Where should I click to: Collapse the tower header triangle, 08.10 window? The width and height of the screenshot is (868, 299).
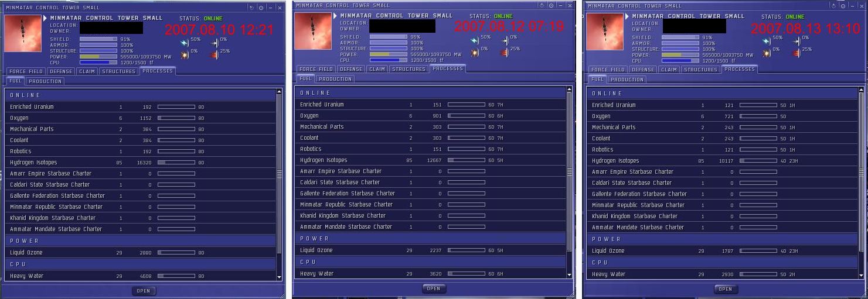(46, 18)
